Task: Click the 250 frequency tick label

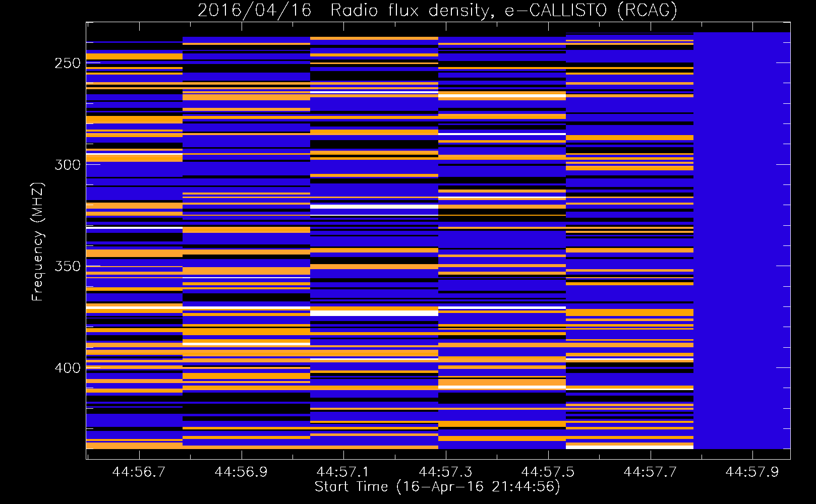Action: [x=68, y=63]
